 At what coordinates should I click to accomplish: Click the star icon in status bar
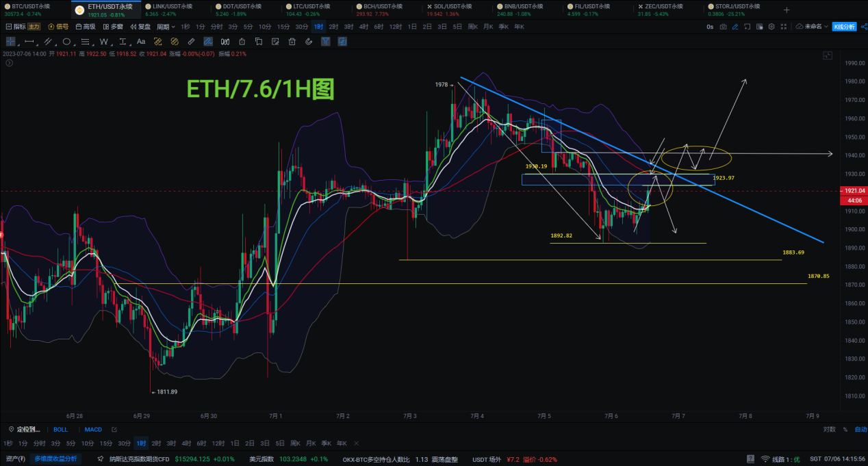tap(101, 458)
